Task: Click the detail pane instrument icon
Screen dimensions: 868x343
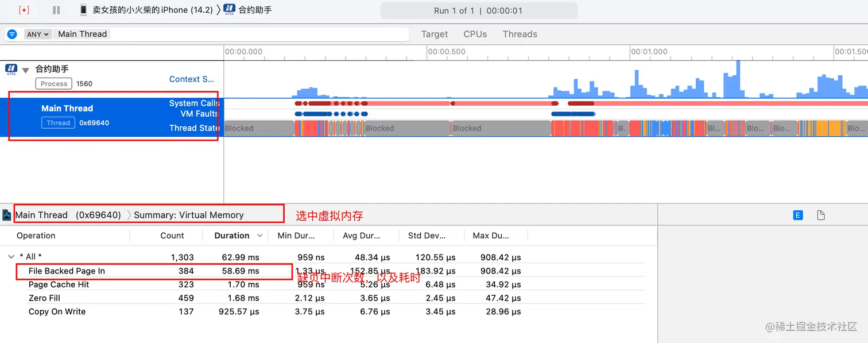Action: (x=7, y=215)
